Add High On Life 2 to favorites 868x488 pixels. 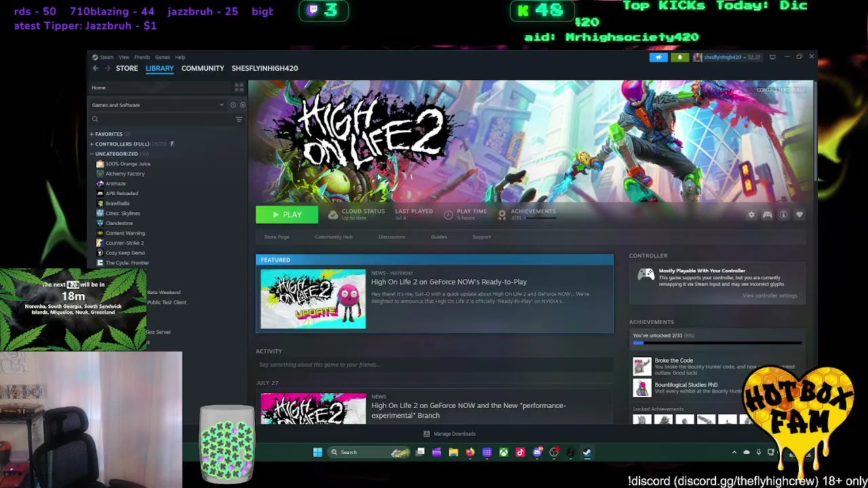(800, 215)
